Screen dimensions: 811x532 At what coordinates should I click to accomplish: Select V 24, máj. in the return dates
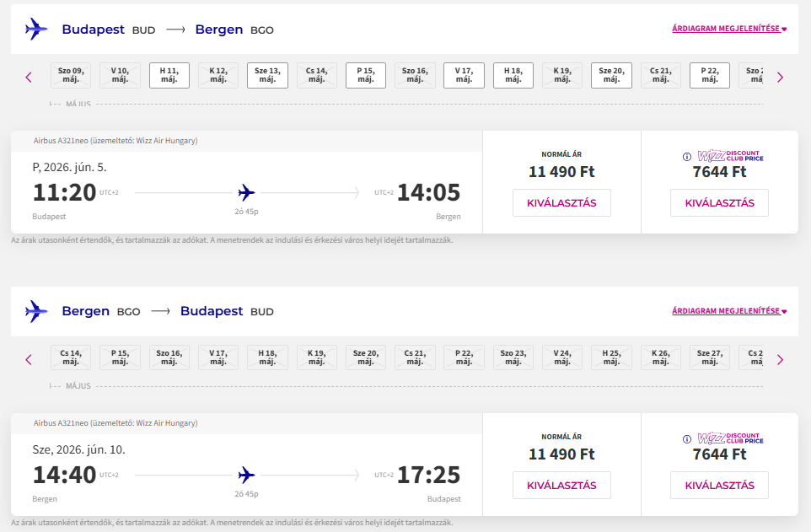pos(562,357)
